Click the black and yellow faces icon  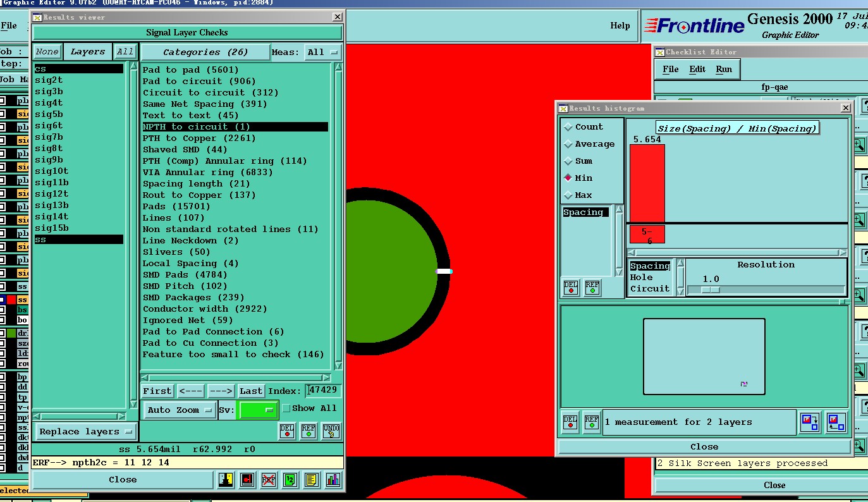226,480
